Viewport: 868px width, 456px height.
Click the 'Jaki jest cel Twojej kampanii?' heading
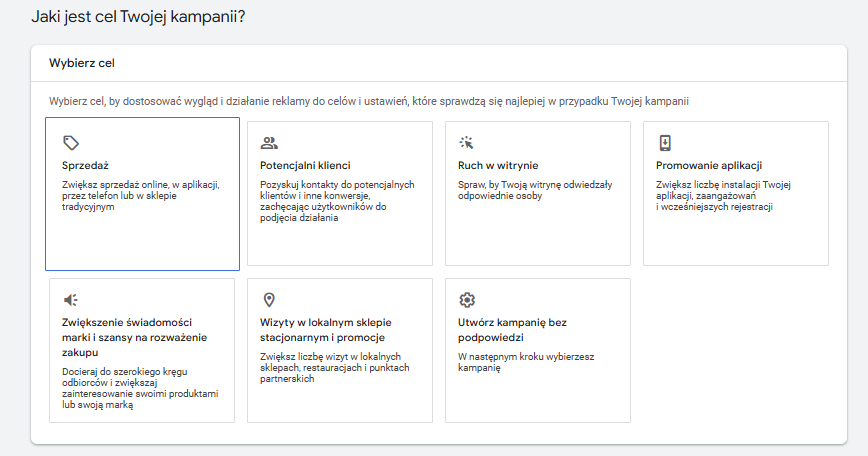(139, 17)
